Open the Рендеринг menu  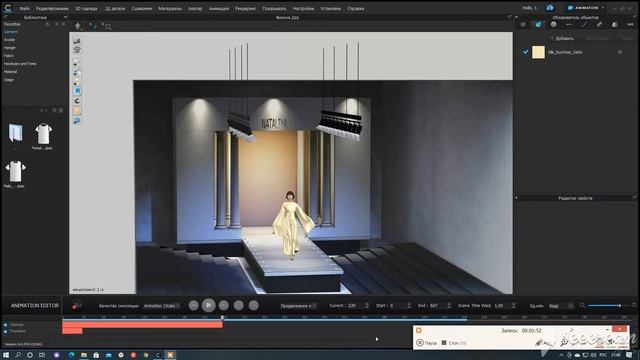pos(245,9)
